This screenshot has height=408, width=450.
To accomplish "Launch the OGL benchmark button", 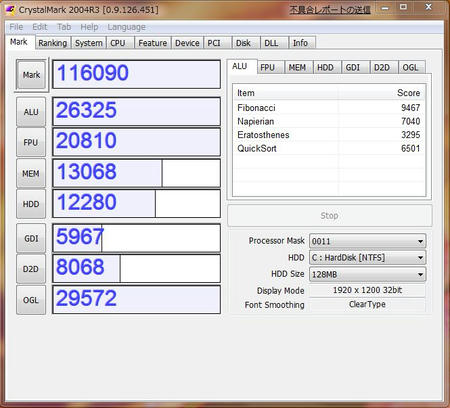I will pos(31,300).
